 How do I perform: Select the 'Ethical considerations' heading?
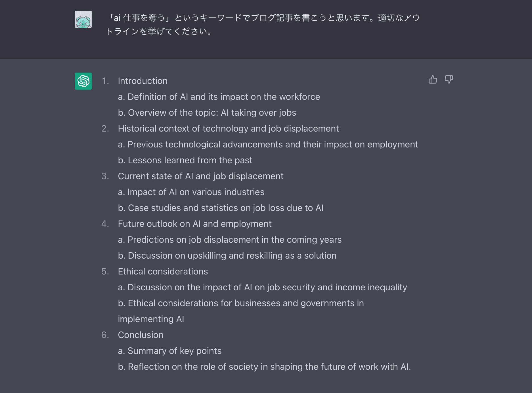163,271
